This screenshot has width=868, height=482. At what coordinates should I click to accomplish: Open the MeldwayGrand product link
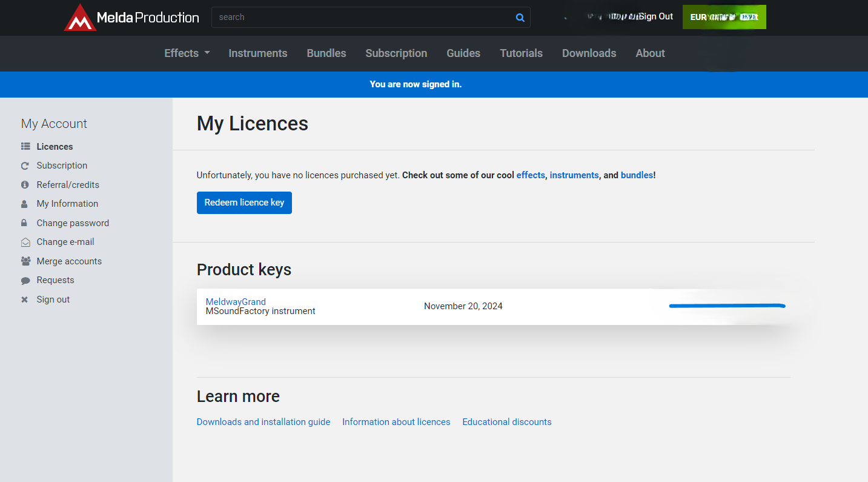236,302
